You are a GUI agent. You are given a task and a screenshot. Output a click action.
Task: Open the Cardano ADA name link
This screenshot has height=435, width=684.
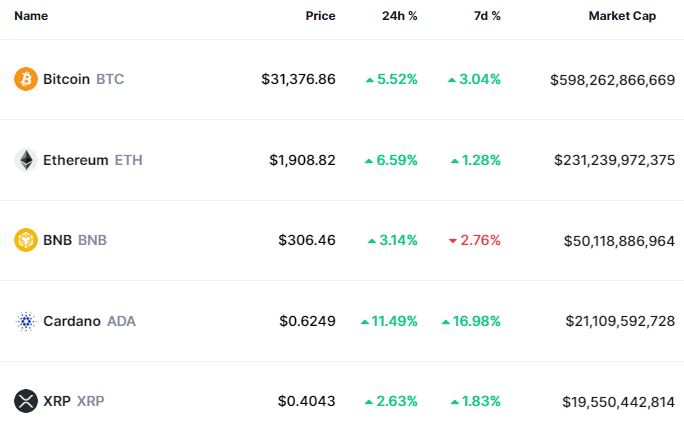coord(89,321)
